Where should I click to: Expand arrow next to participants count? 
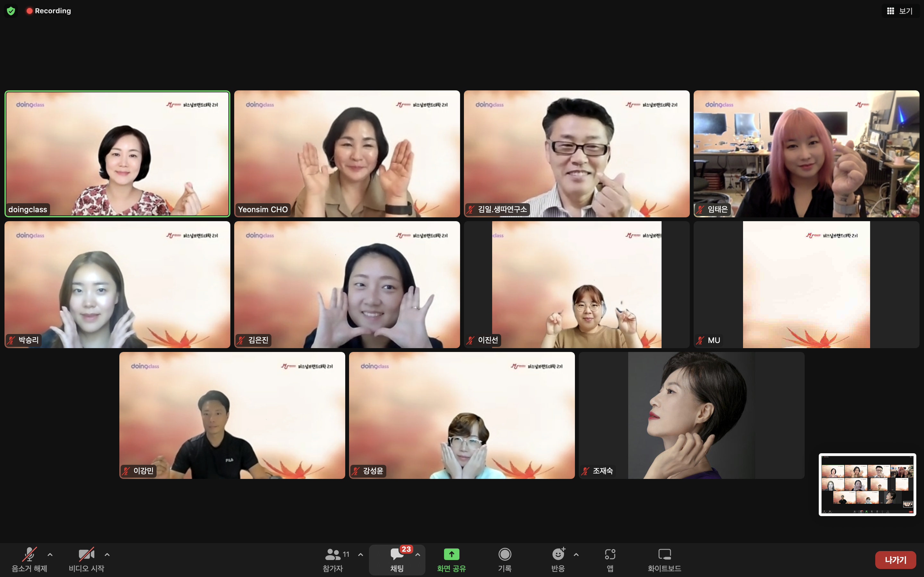point(360,555)
